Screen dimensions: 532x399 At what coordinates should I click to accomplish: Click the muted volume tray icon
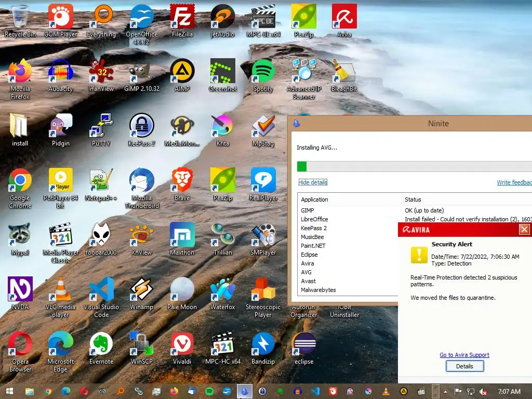[483, 392]
